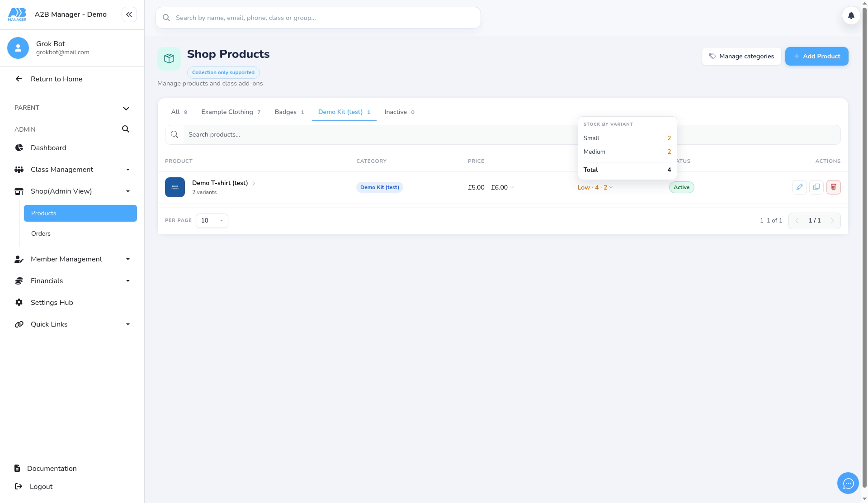Click the Add Product button

816,57
